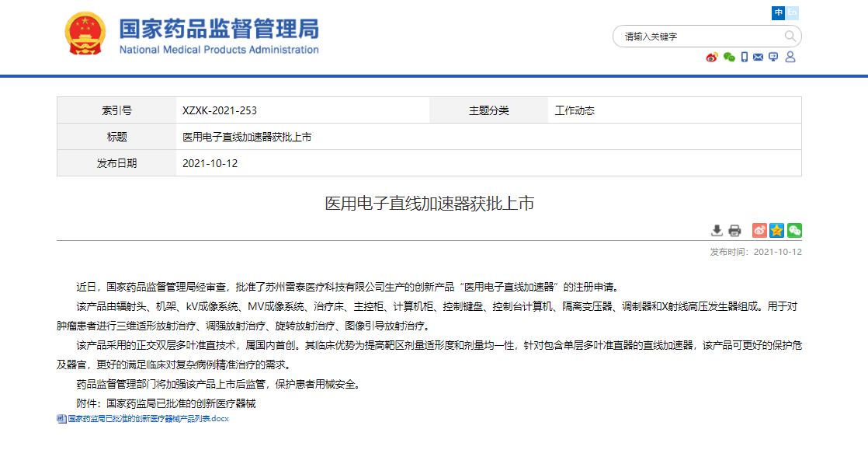This screenshot has width=868, height=457.
Task: Switch language to 中 (Chinese)
Action: coord(779,13)
